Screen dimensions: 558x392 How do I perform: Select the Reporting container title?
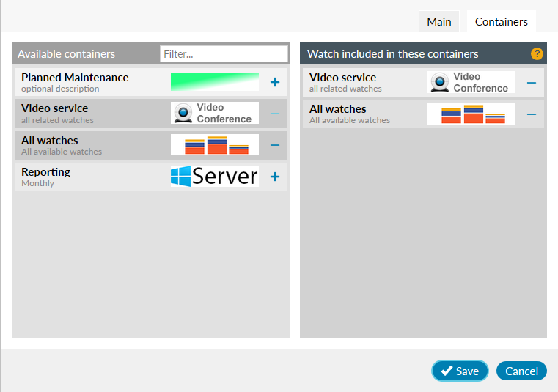coord(45,171)
